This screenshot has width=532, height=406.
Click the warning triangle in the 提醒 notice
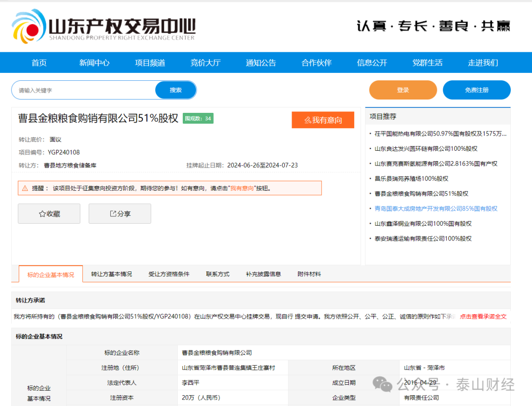(x=25, y=188)
